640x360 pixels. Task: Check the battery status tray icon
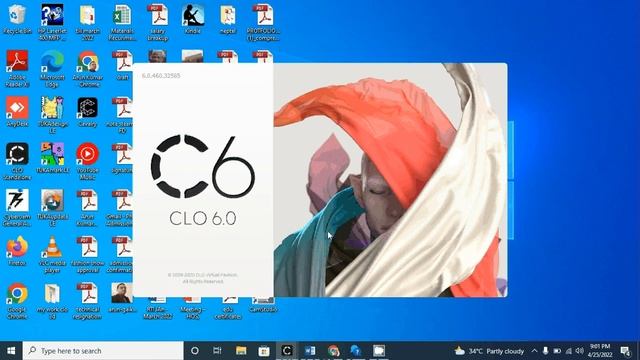pos(557,351)
